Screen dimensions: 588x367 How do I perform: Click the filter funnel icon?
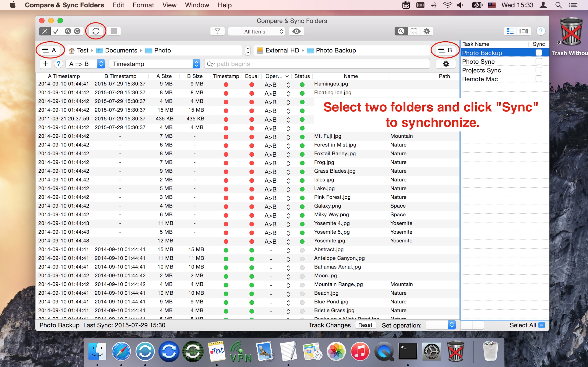click(217, 31)
